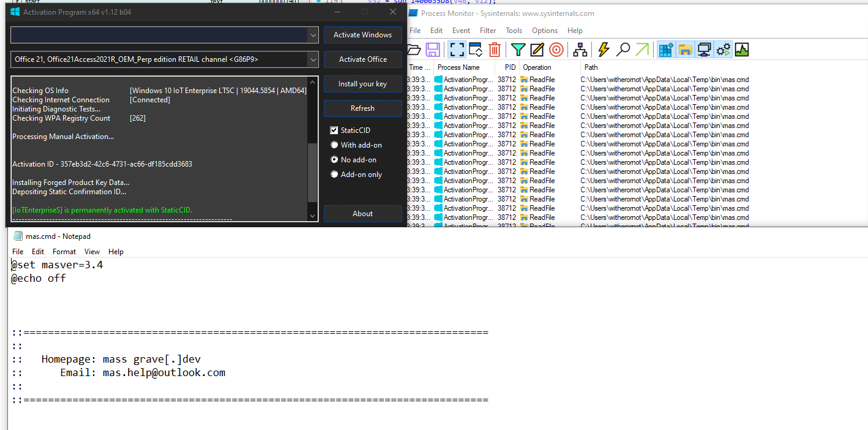Image resolution: width=868 pixels, height=430 pixels.
Task: Open the File menu in Process Monitor
Action: pos(415,31)
